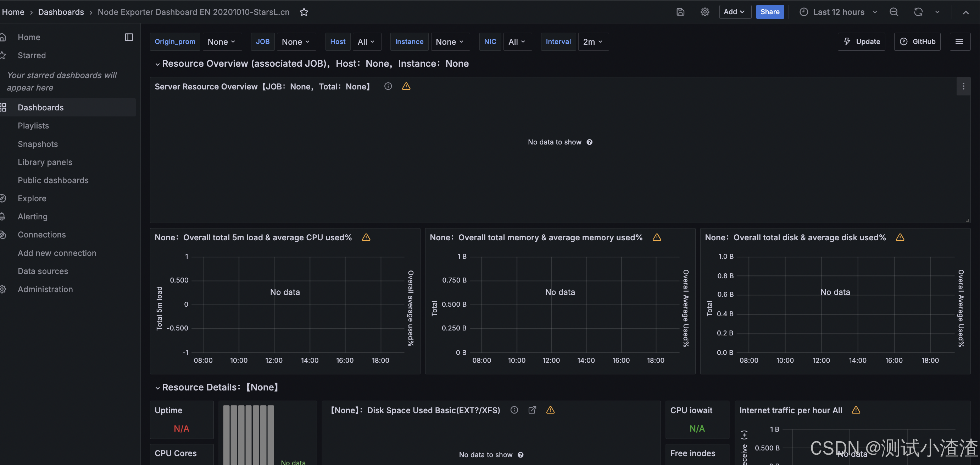Click the external link icon on Disk Space panel
This screenshot has height=465, width=980.
tap(532, 410)
